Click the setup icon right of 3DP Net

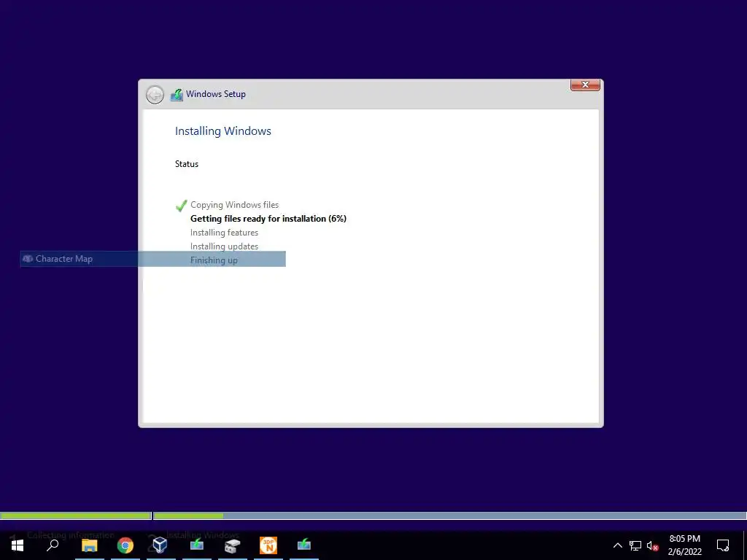(x=304, y=545)
